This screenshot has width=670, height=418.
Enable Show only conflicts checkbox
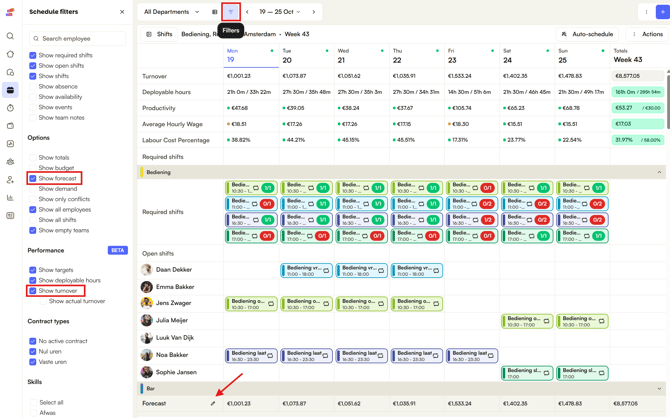point(32,199)
